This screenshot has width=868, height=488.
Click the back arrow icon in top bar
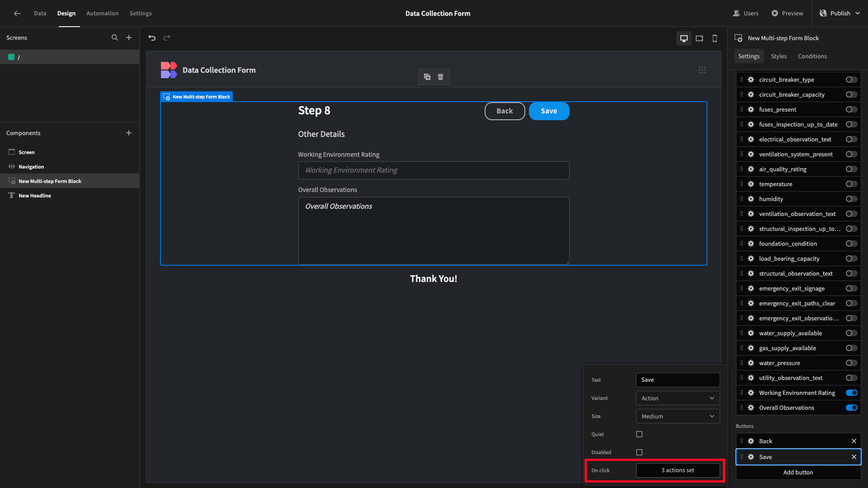[17, 14]
